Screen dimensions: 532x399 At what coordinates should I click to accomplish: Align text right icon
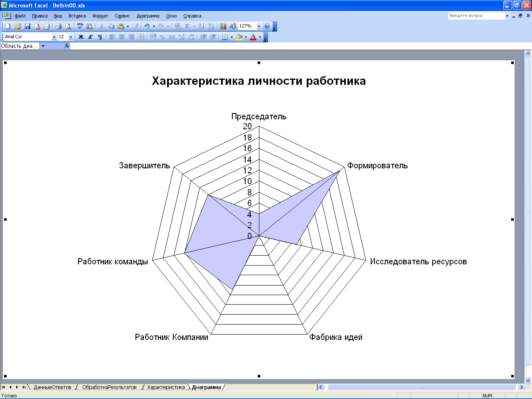click(131, 37)
